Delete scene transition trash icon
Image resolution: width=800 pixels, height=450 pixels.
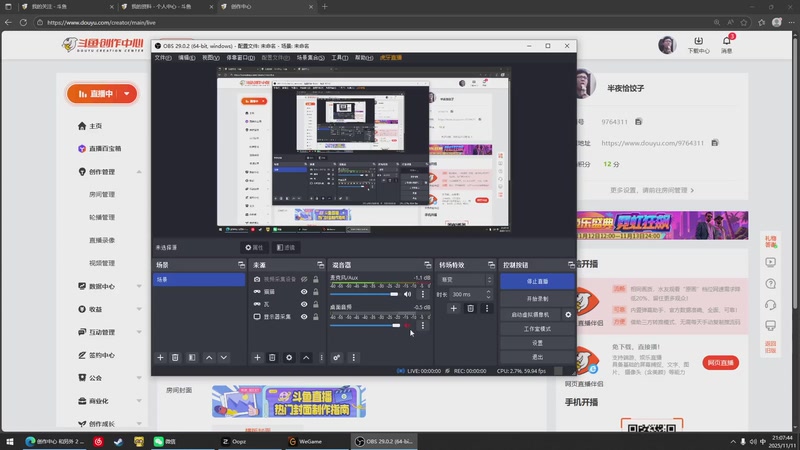pos(470,308)
